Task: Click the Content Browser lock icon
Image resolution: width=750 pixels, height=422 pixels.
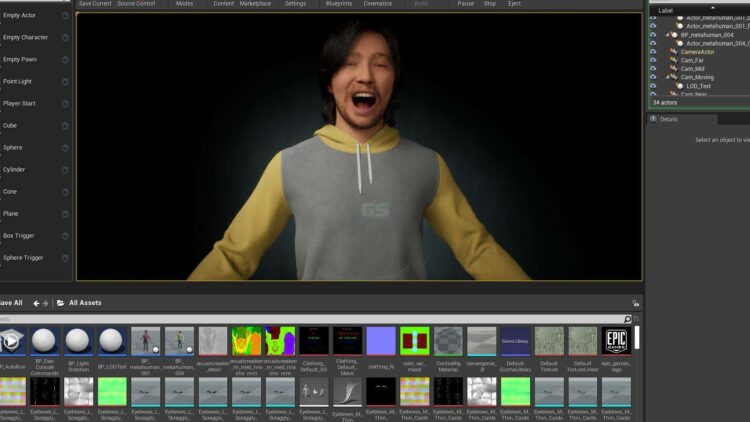Action: click(636, 303)
